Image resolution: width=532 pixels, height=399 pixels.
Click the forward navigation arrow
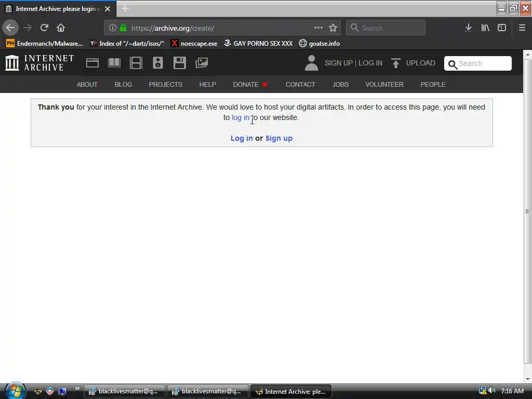(x=28, y=28)
